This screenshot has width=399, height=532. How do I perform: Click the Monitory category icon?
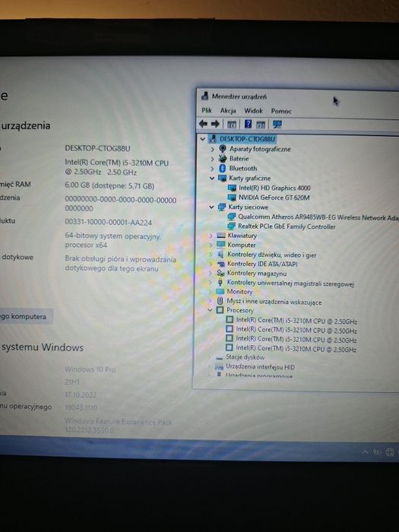click(220, 291)
